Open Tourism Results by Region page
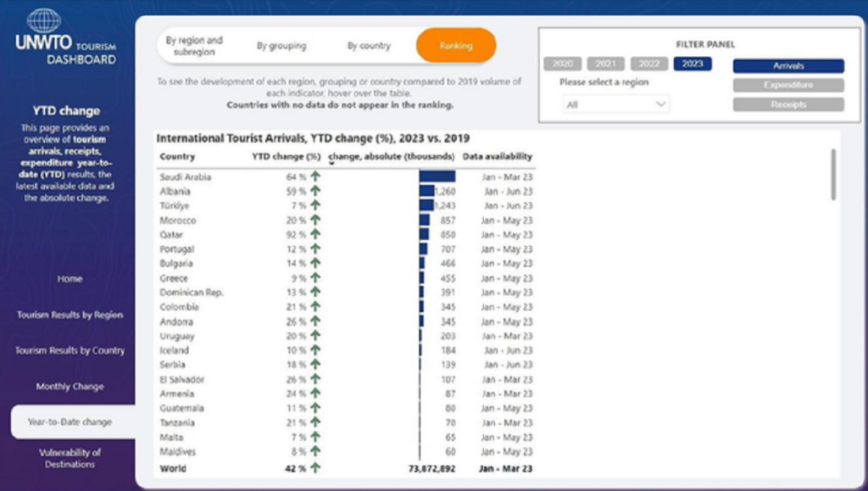 [70, 315]
